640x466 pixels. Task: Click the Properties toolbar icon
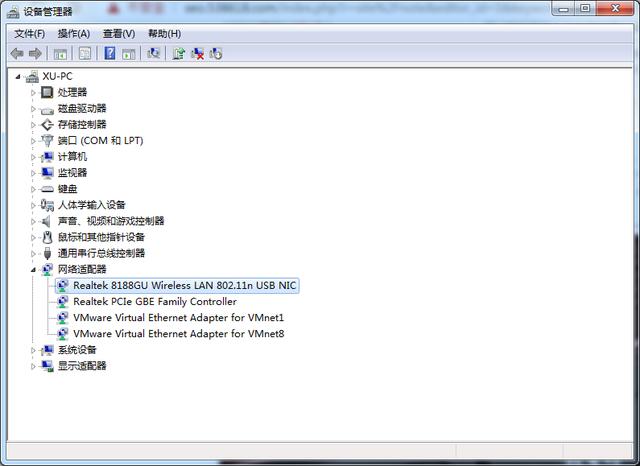point(84,53)
